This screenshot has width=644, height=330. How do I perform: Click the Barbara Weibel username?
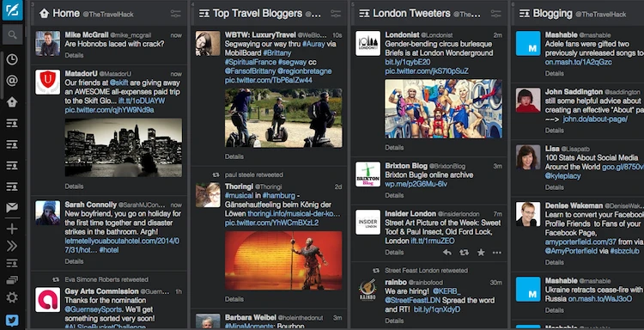pyautogui.click(x=251, y=317)
